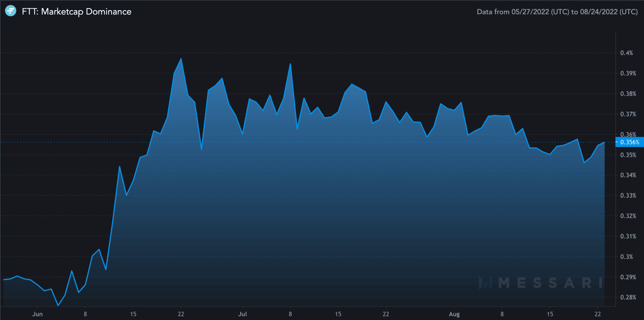Click the date range text "Data from 05/27/2022"
The width and height of the screenshot is (644, 320).
(513, 12)
